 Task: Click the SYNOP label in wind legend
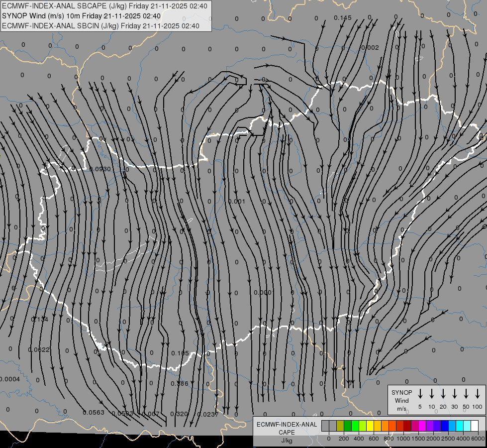coord(401,393)
